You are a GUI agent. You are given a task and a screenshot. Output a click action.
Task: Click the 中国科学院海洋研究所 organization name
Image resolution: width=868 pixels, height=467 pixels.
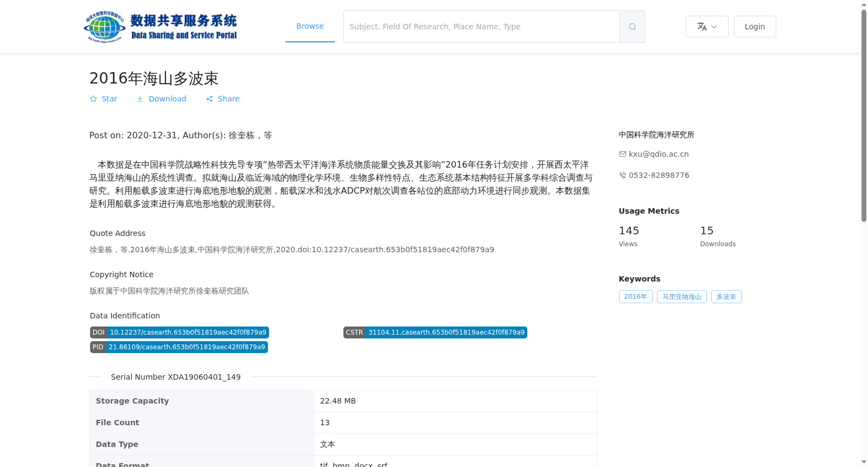(x=656, y=135)
